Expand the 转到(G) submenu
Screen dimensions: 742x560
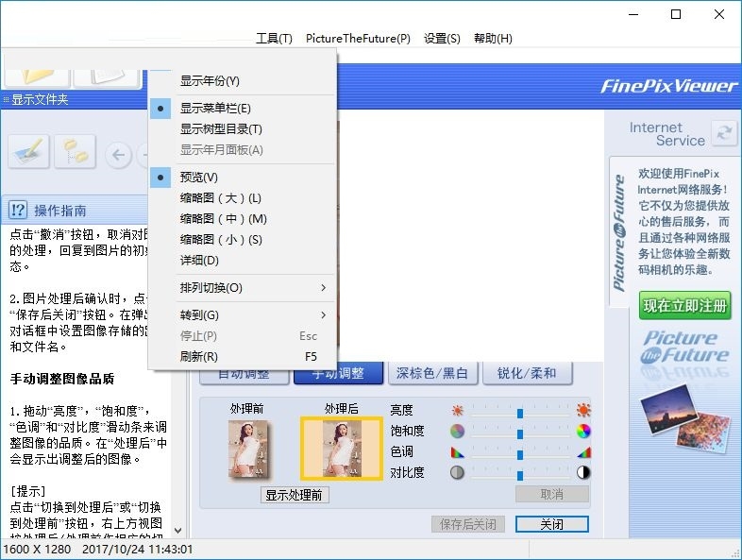tap(242, 315)
